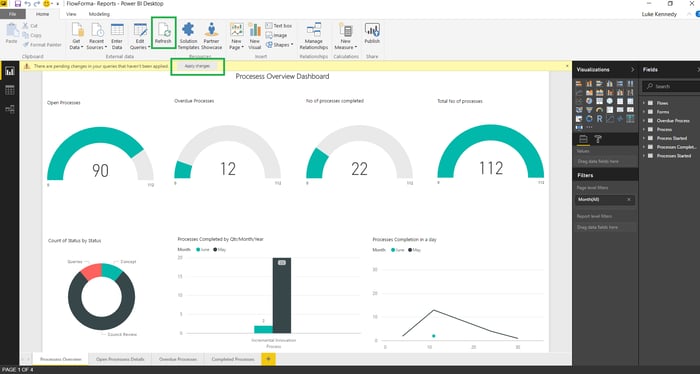The width and height of the screenshot is (700, 374).
Task: Insert a Text box from the ribbon
Action: (279, 26)
